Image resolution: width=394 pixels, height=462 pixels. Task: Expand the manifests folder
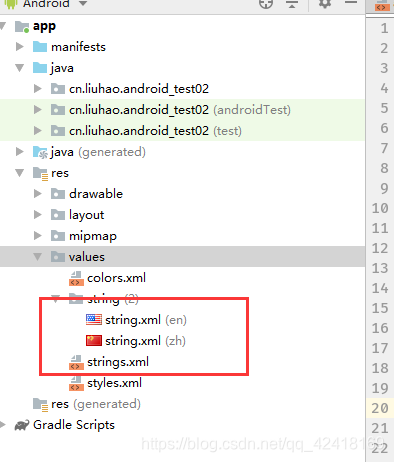pyautogui.click(x=20, y=47)
